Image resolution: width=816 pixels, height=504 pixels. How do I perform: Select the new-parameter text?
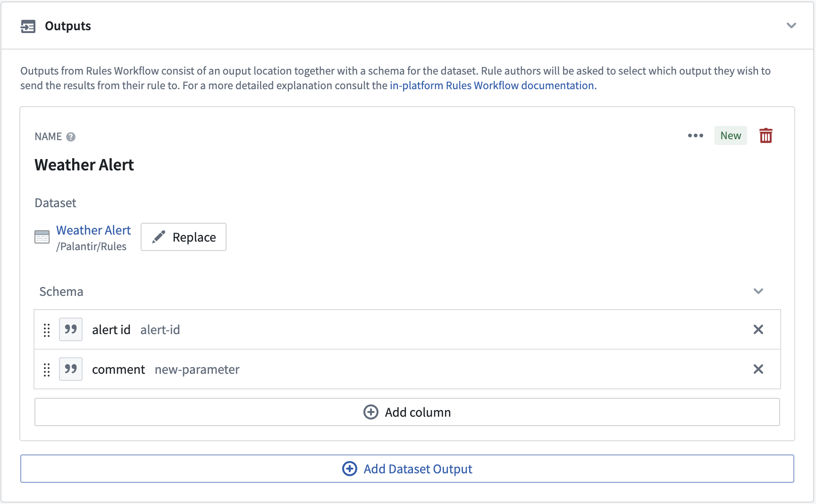pos(197,370)
